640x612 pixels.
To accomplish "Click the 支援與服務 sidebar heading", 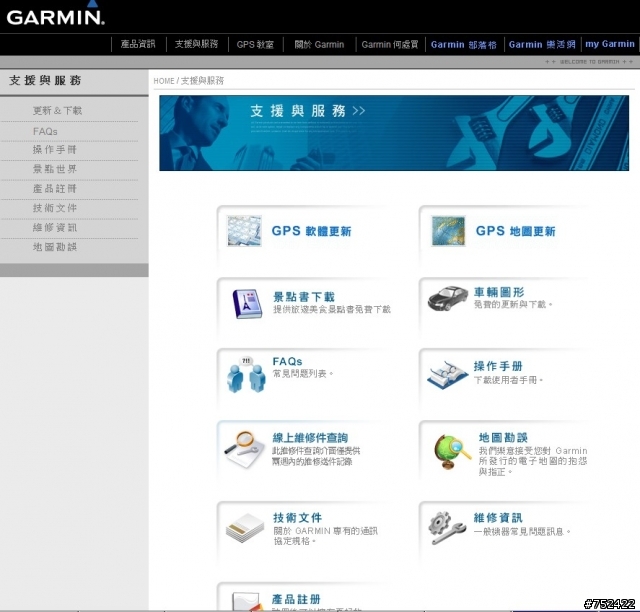I will click(x=45, y=80).
